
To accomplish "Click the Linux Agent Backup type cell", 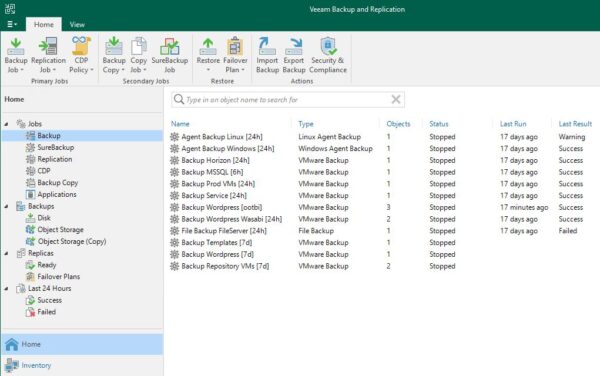I will click(x=329, y=137).
